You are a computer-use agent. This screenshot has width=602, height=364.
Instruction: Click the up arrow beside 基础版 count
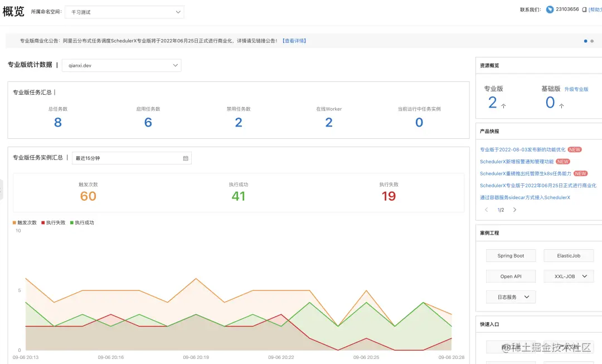pos(562,106)
